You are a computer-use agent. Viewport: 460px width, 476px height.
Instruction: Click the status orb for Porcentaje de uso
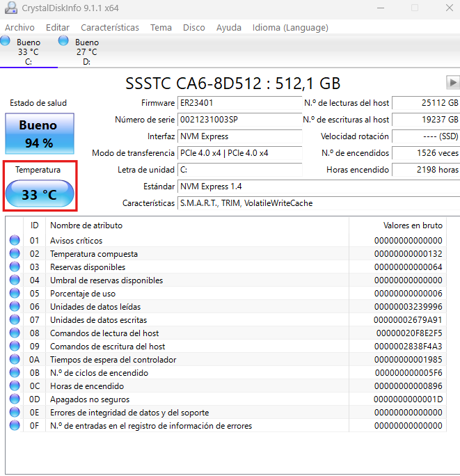[x=15, y=293]
